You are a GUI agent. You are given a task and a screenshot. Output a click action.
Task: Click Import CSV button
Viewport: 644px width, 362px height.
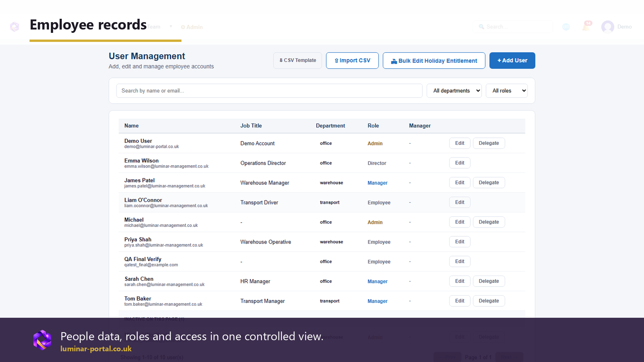click(352, 60)
